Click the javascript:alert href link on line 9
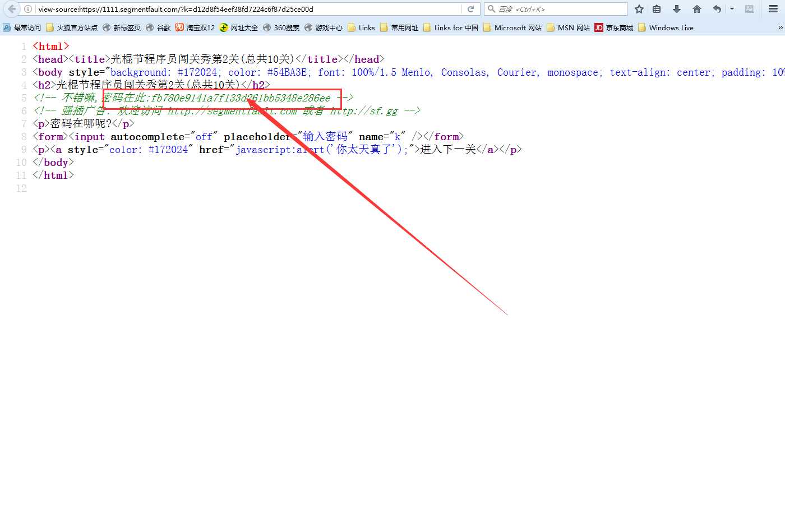The image size is (785, 532). tap(322, 150)
